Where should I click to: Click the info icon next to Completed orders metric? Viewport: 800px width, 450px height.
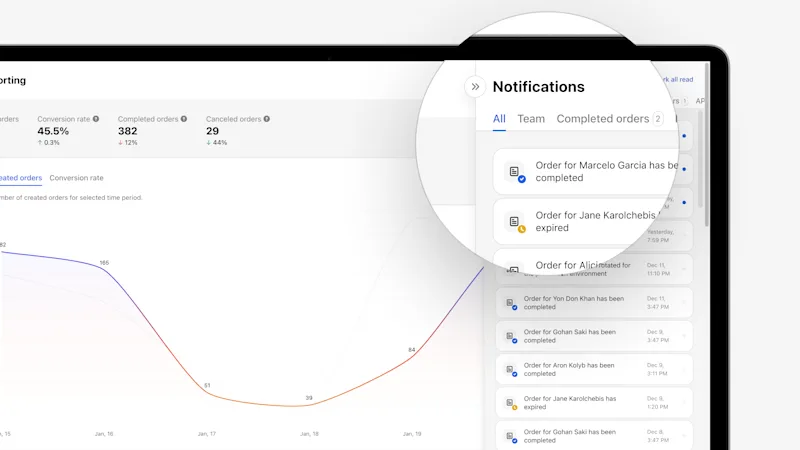(x=184, y=119)
